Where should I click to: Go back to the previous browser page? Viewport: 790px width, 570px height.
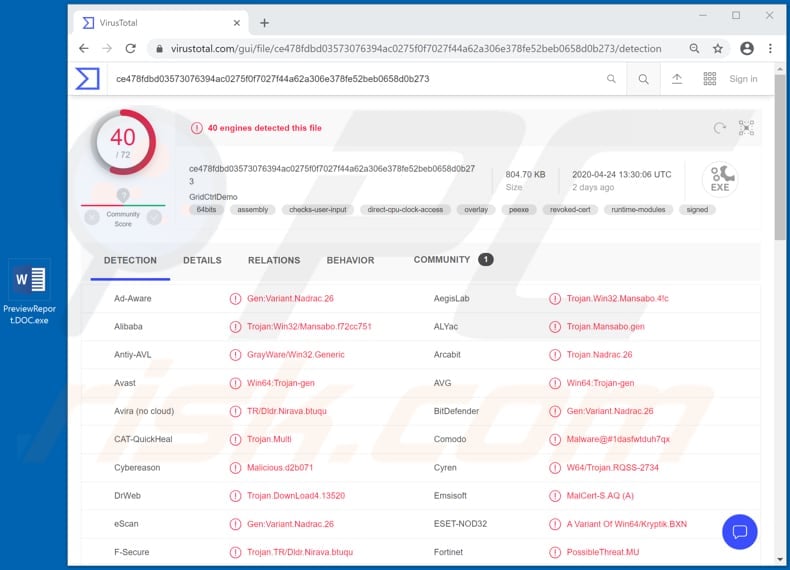(84, 48)
